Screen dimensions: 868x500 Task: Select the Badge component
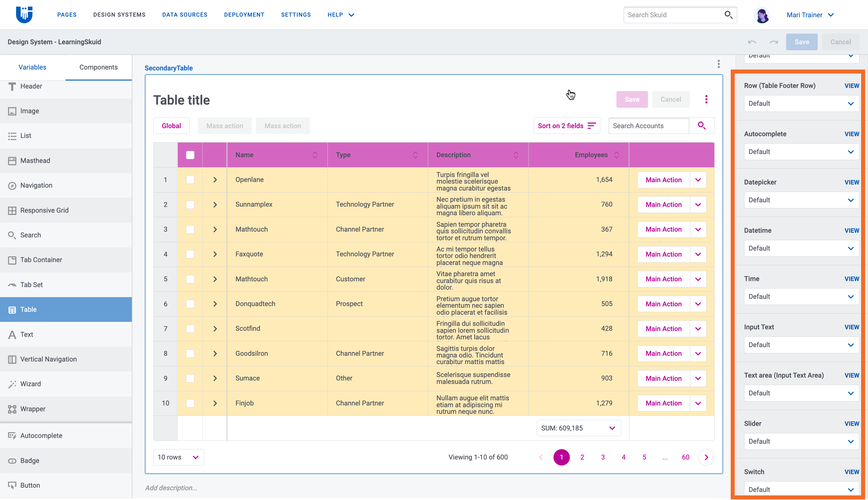(x=66, y=461)
